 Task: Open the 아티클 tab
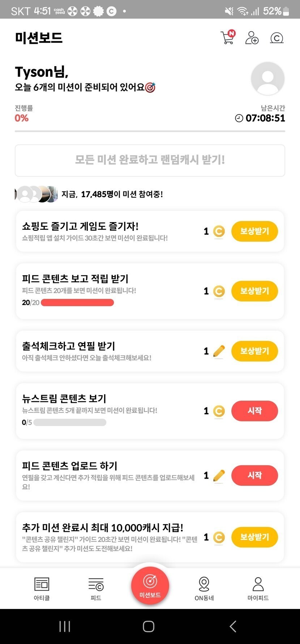pyautogui.click(x=42, y=589)
